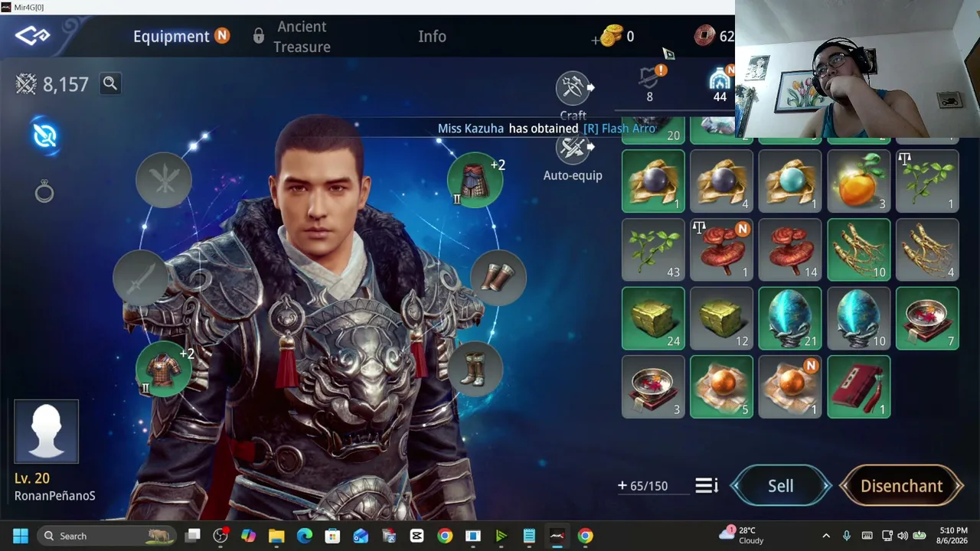Show hidden system tray icons
Screen dimensions: 980x551
826,536
